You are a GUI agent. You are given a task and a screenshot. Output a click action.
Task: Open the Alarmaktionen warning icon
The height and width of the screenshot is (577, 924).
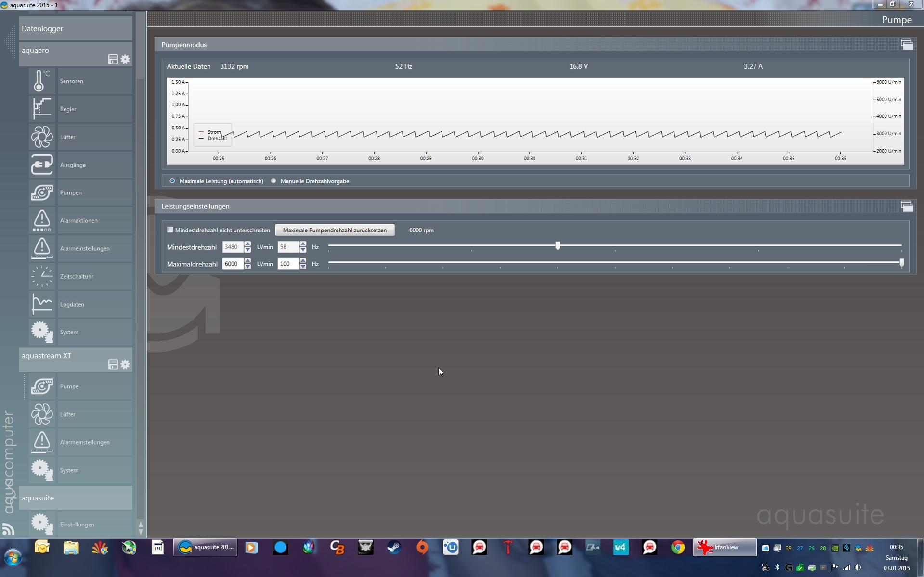(42, 220)
